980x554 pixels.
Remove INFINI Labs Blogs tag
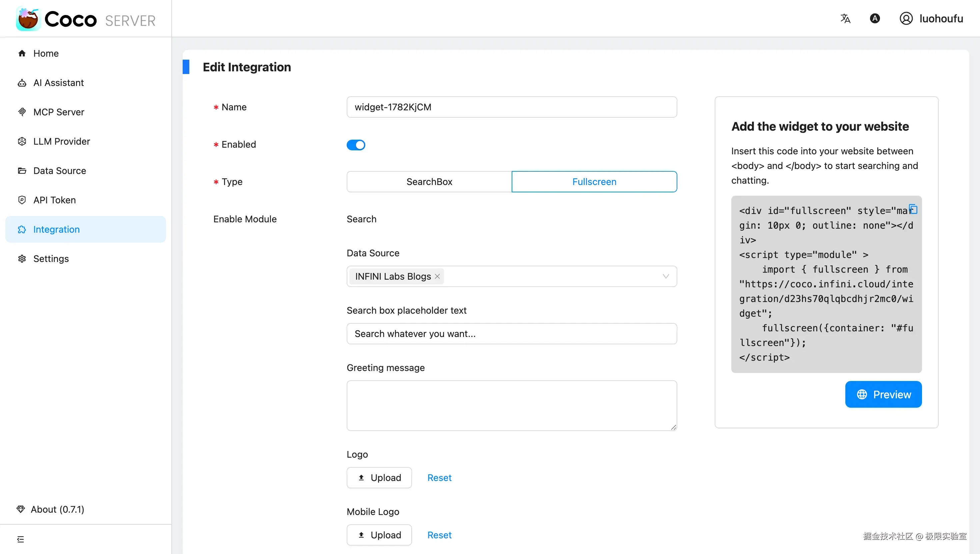click(437, 276)
